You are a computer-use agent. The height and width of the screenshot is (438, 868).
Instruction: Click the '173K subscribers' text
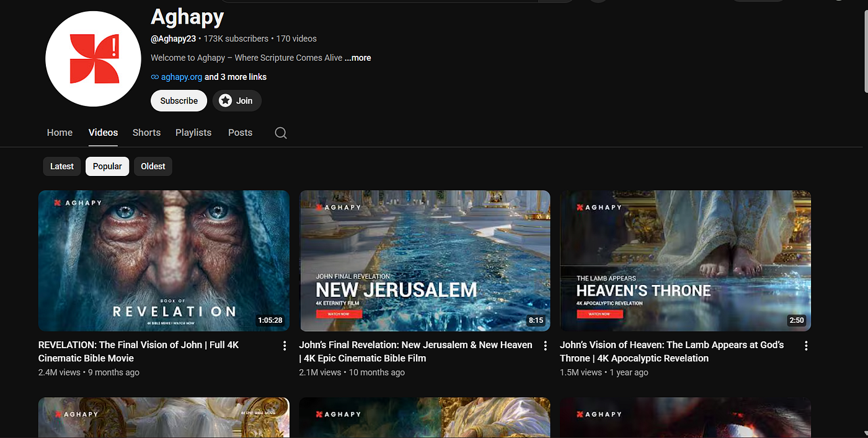click(236, 38)
